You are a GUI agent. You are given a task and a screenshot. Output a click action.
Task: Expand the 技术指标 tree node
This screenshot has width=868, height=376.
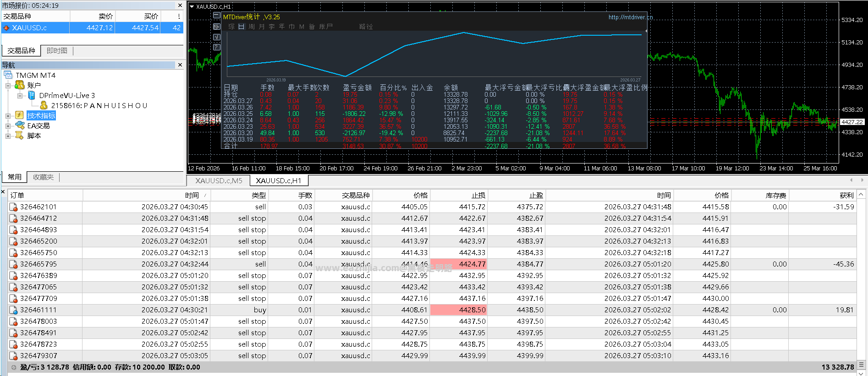(8, 116)
